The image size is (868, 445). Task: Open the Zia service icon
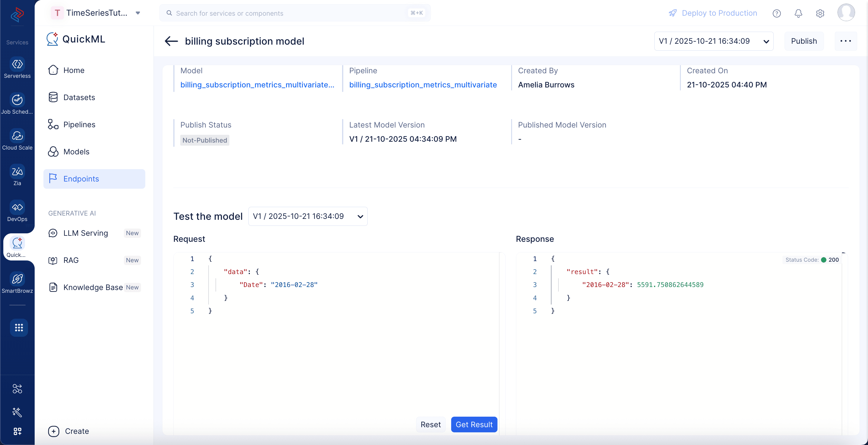pos(17,171)
